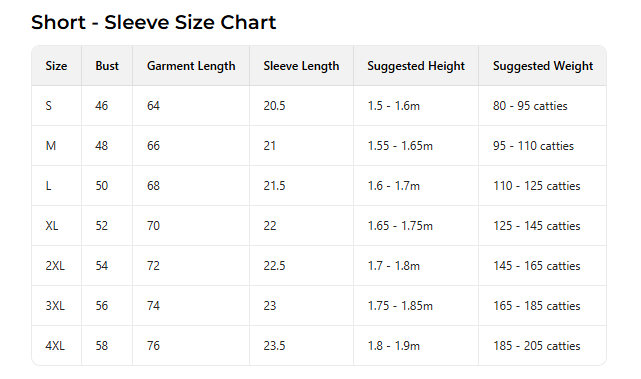641x379 pixels.
Task: Select the Bust column header
Action: coord(107,66)
